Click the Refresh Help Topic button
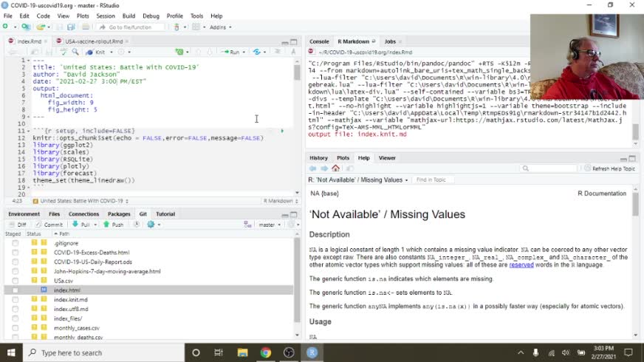The width and height of the screenshot is (644, 362). coord(609,168)
